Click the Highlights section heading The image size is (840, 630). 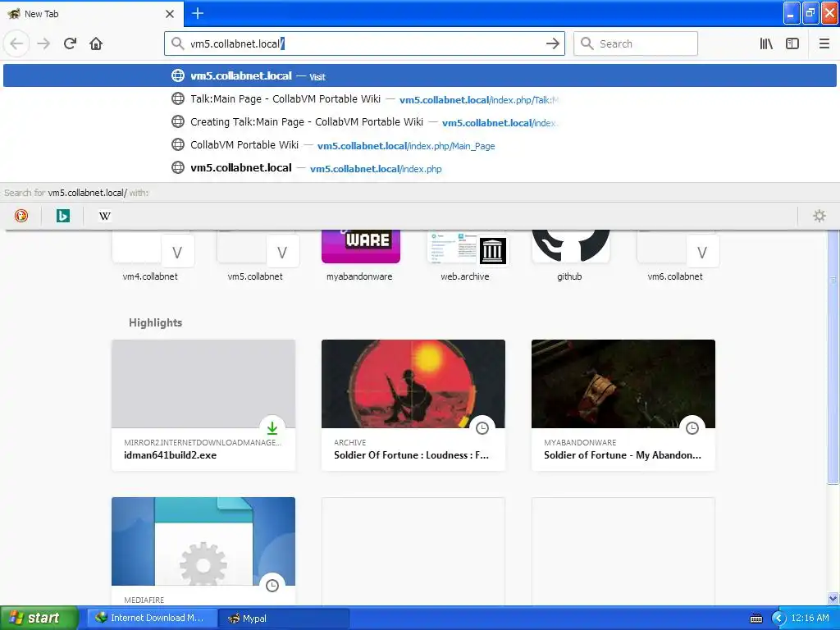(x=155, y=322)
